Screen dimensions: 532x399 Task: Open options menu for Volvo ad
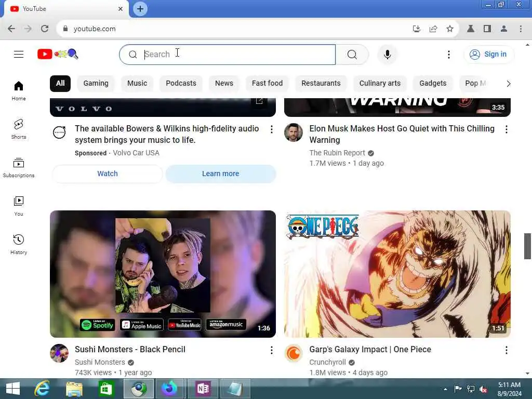(x=271, y=129)
